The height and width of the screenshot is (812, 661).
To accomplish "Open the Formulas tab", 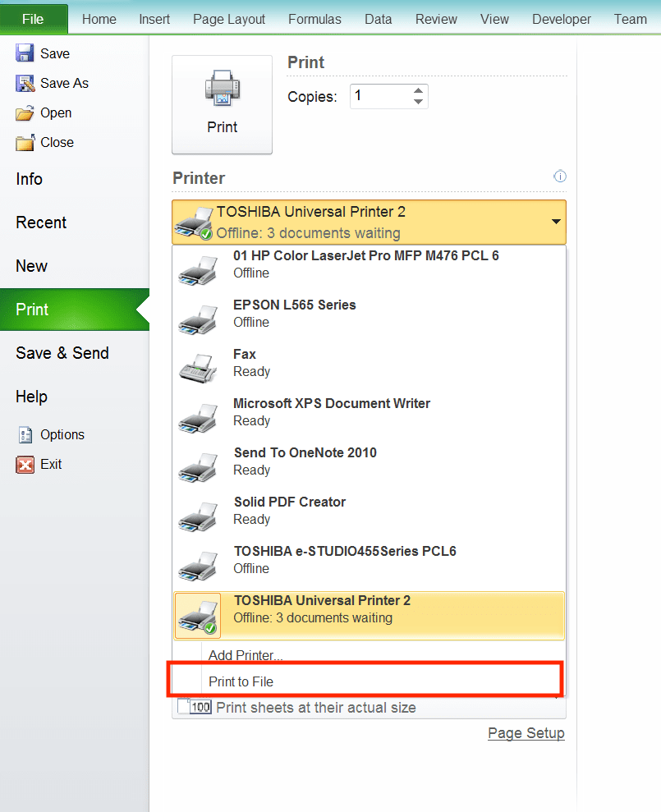I will [x=314, y=19].
